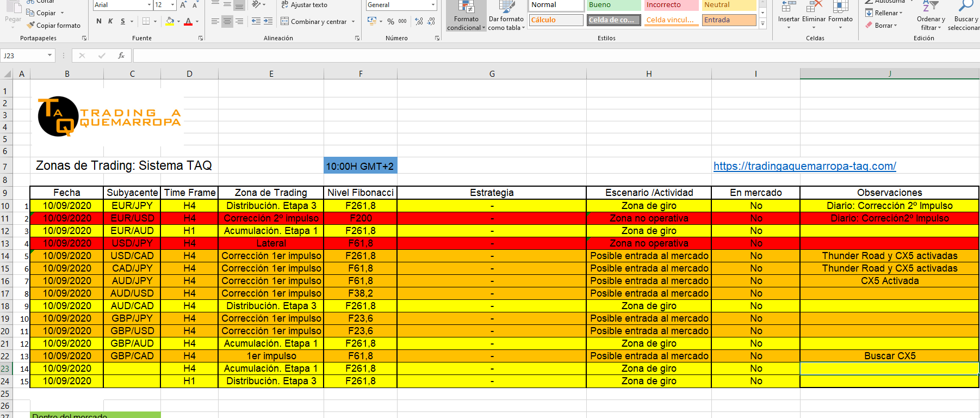980x418 pixels.
Task: Center-align text horizontally
Action: (x=227, y=21)
